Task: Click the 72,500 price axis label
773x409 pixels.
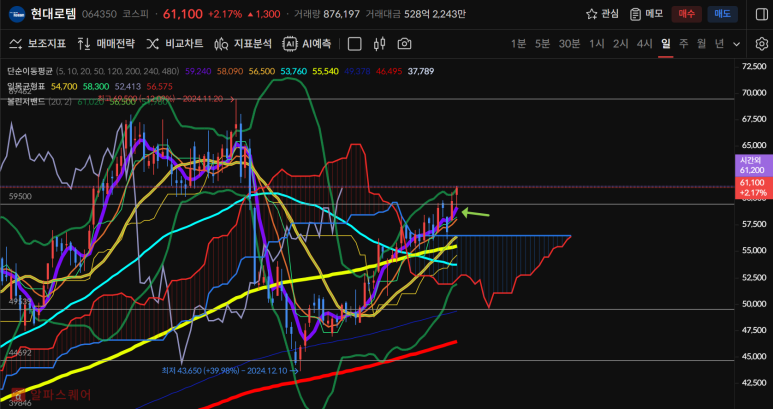Action: pos(754,66)
